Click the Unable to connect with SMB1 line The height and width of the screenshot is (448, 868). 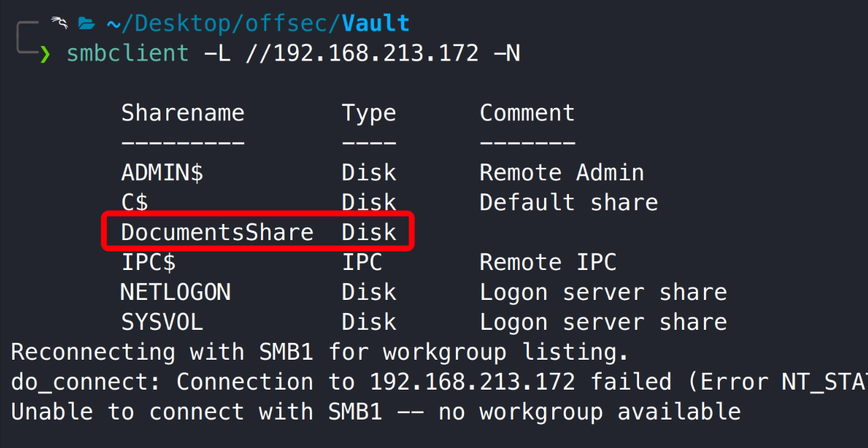pos(375,412)
